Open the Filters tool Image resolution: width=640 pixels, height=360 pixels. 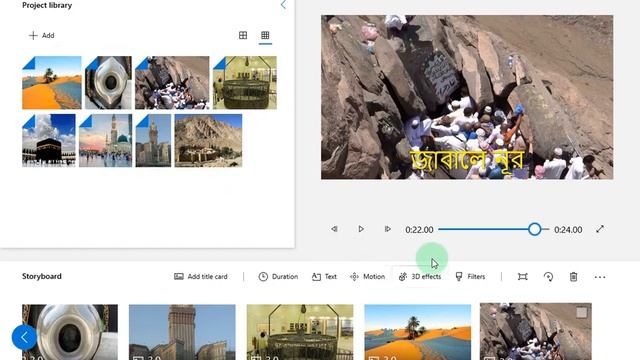pyautogui.click(x=470, y=277)
